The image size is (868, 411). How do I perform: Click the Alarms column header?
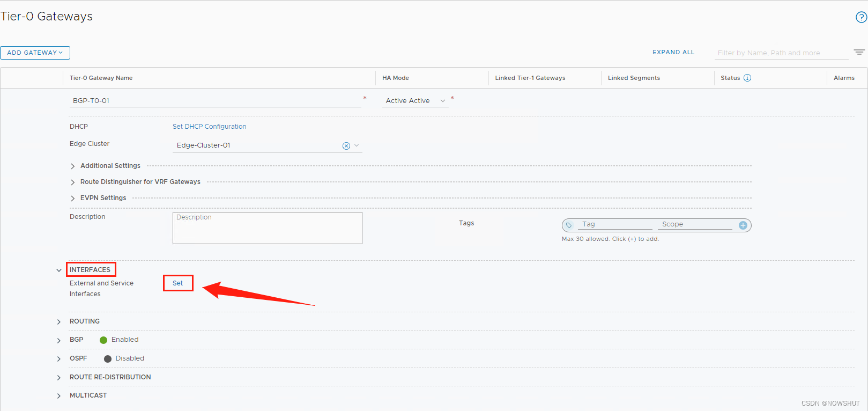pyautogui.click(x=844, y=78)
